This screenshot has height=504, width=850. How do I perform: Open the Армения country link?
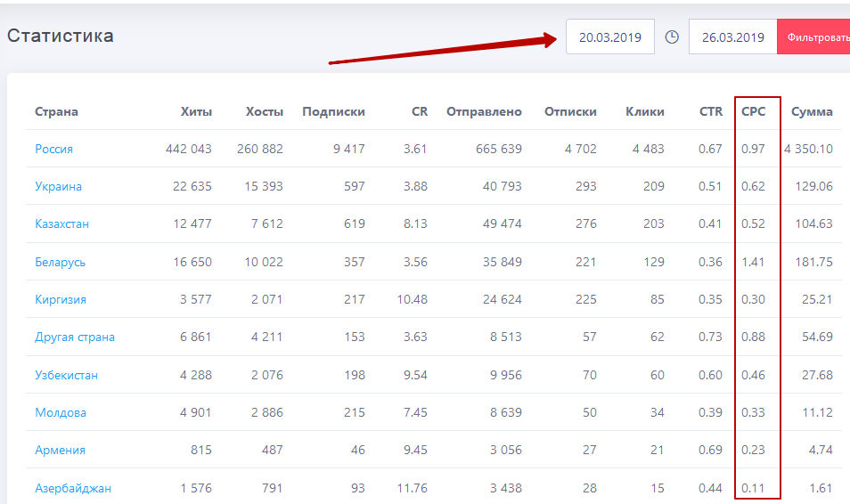point(61,450)
